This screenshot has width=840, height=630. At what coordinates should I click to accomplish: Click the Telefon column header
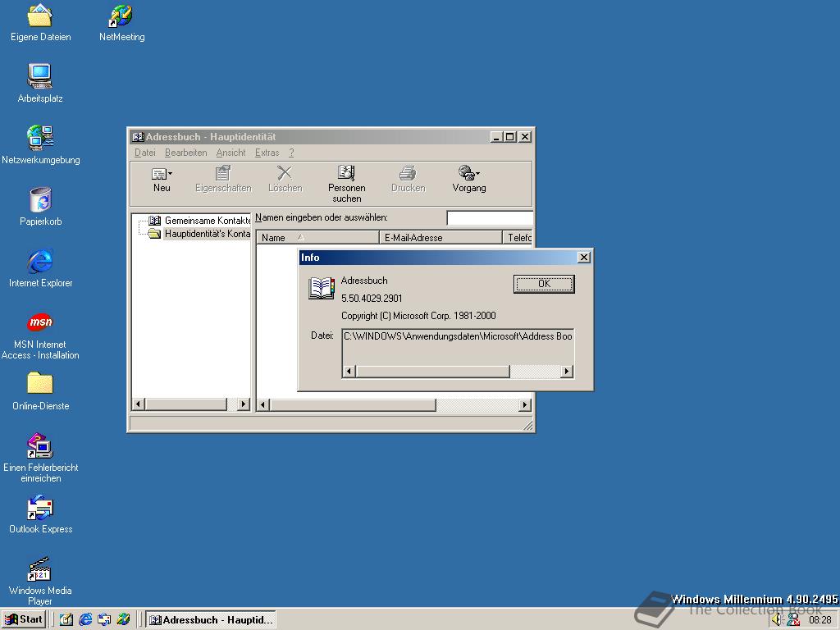tap(518, 237)
